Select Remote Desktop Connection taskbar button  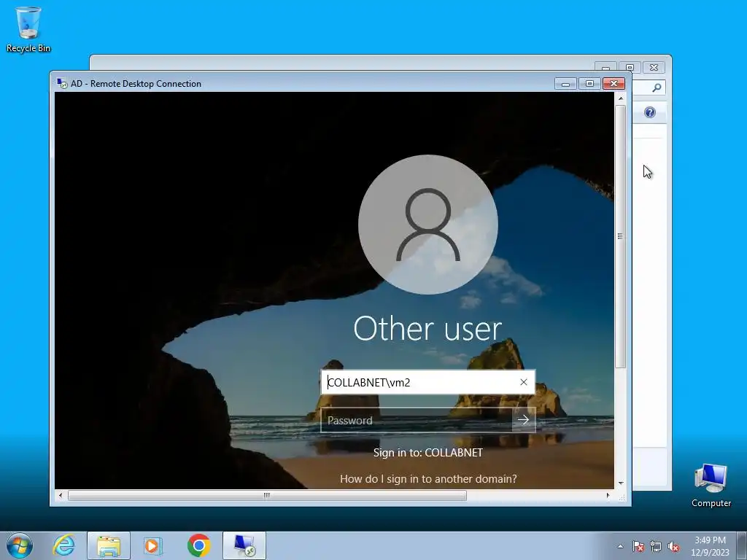coord(244,545)
